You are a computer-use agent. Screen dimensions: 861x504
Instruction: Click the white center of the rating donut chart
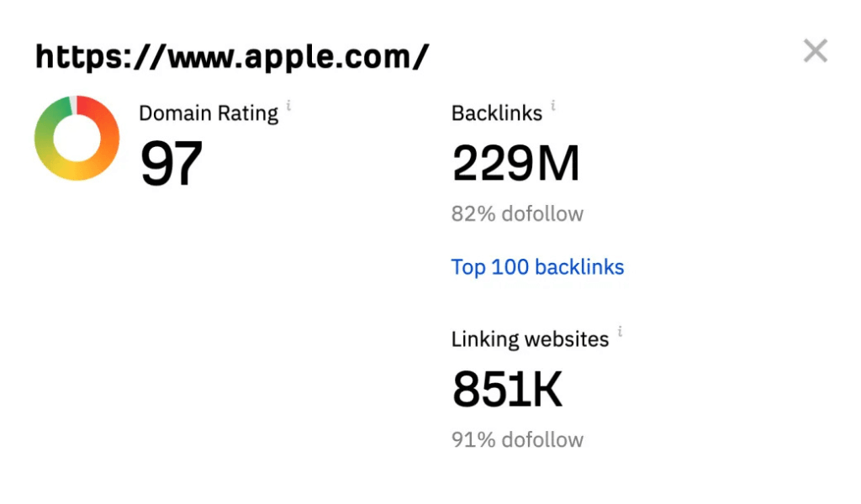(77, 139)
